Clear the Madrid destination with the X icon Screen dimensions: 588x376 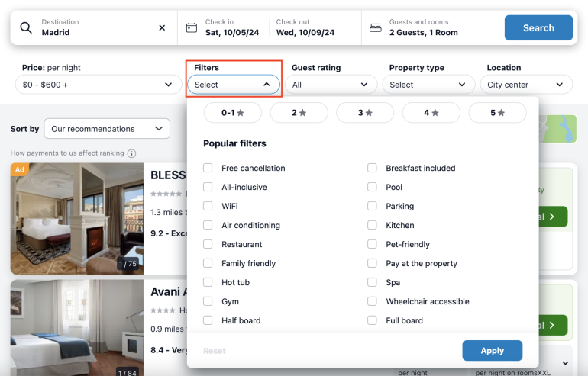[x=162, y=28]
